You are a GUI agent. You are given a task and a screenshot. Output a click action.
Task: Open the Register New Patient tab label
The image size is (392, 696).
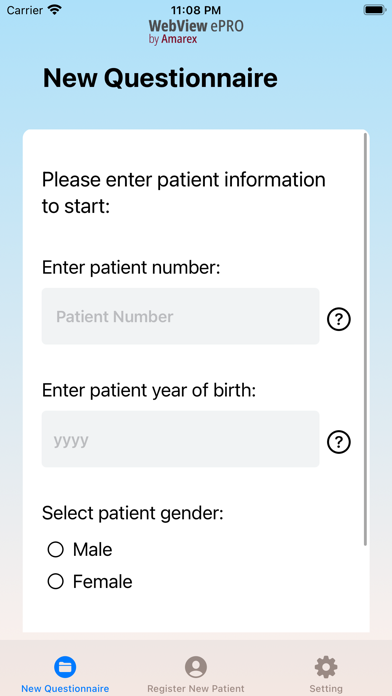click(x=196, y=689)
